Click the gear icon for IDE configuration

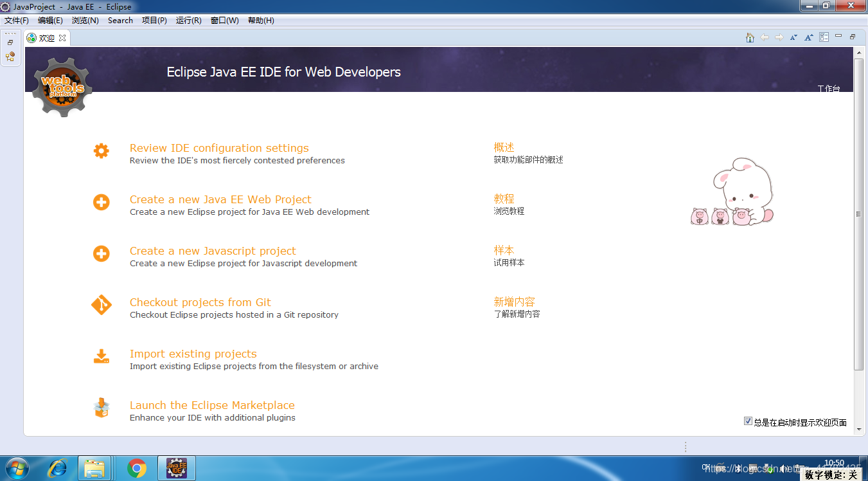click(102, 151)
